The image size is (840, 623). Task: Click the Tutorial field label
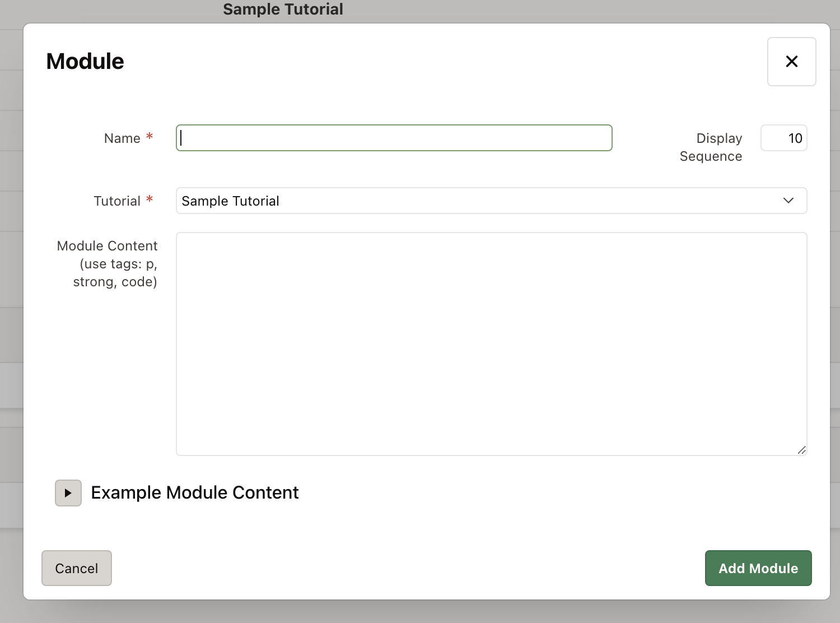click(x=117, y=201)
